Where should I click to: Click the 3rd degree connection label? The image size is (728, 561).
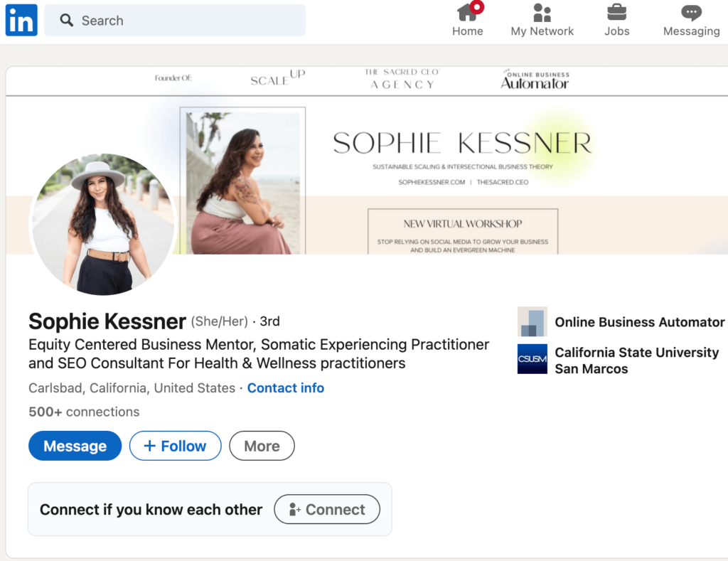pyautogui.click(x=269, y=321)
